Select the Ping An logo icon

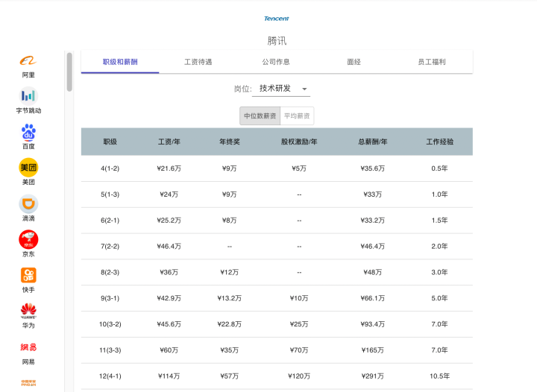pyautogui.click(x=28, y=383)
